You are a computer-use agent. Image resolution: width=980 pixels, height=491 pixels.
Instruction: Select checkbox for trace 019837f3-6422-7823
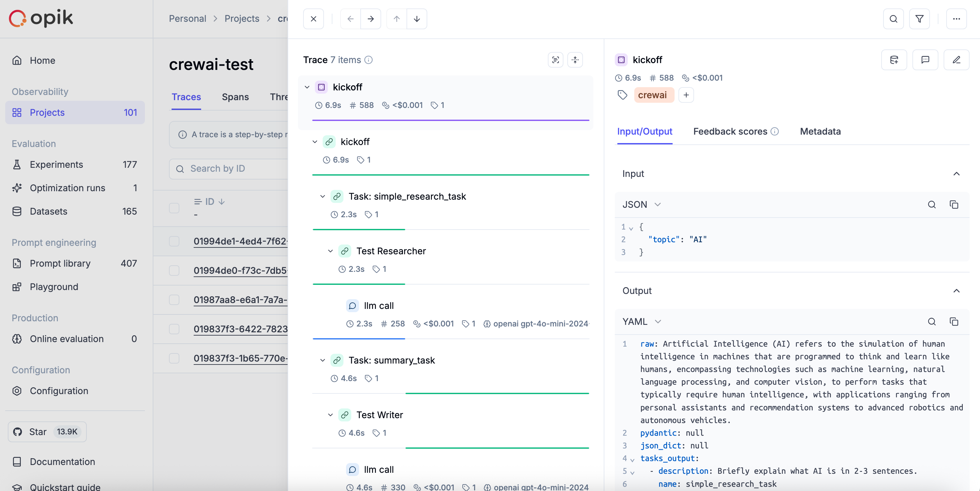click(x=174, y=329)
